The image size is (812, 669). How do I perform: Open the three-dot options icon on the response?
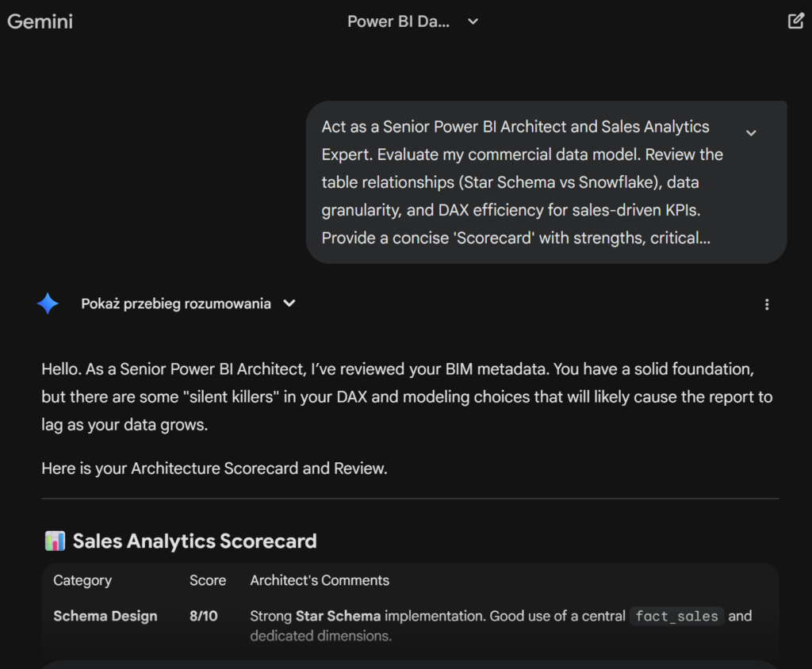click(x=767, y=304)
